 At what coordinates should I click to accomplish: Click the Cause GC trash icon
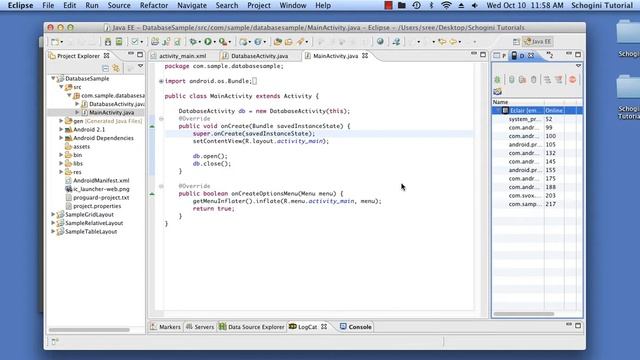(x=533, y=80)
